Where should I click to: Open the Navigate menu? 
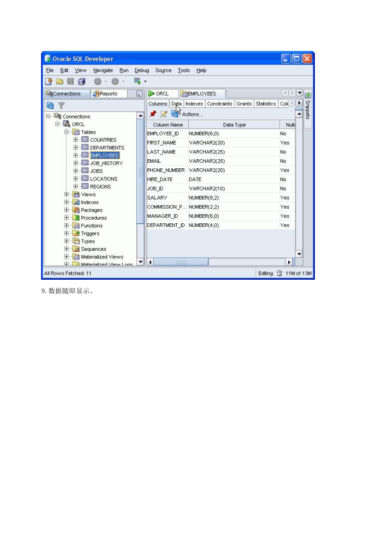103,70
